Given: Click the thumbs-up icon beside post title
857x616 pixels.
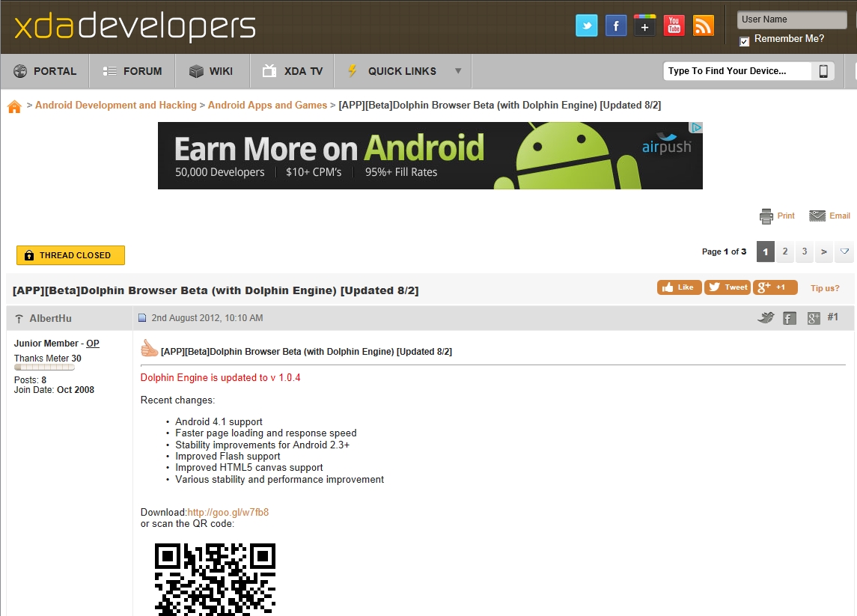Looking at the screenshot, I should (x=149, y=348).
